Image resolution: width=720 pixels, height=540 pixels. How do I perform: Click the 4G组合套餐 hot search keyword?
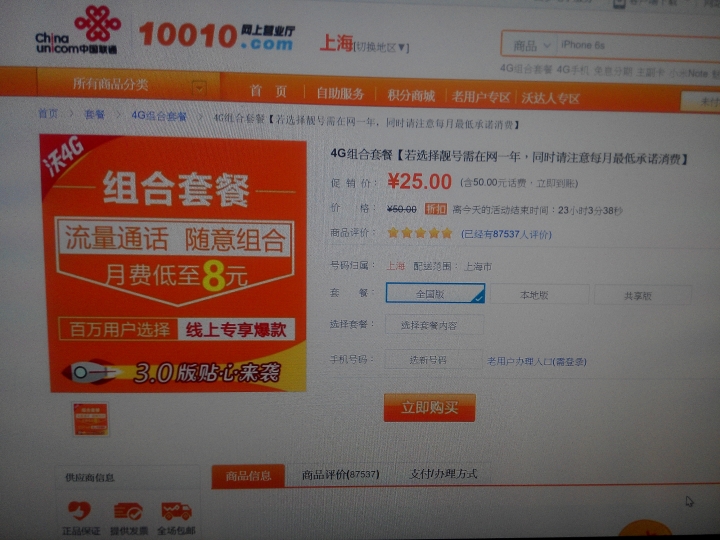point(526,69)
